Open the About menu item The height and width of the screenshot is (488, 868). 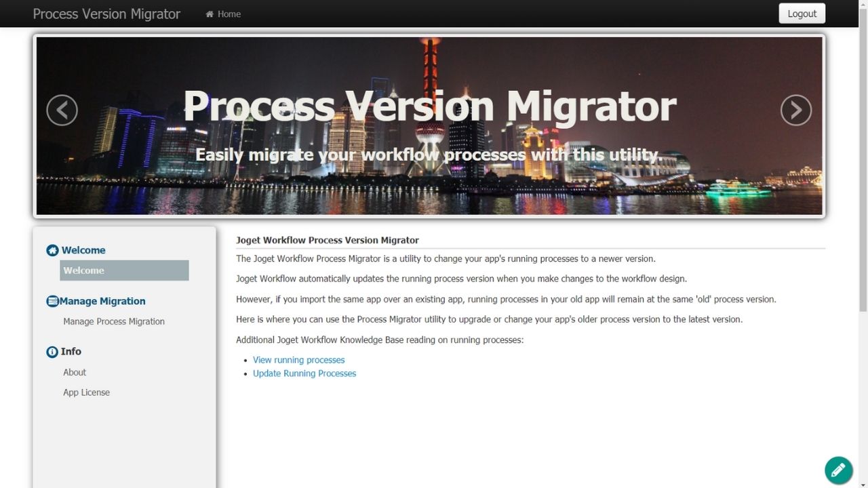click(75, 372)
